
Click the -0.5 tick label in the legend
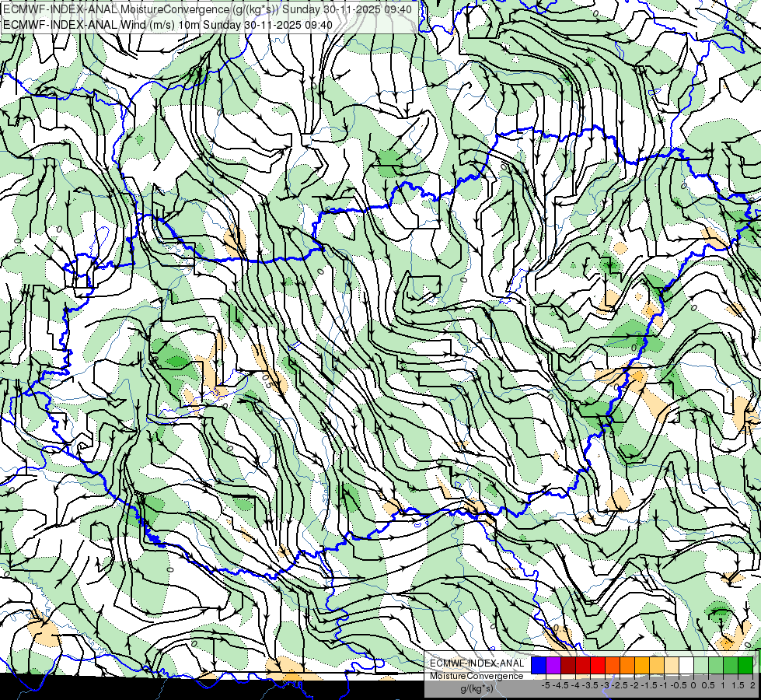pyautogui.click(x=679, y=685)
